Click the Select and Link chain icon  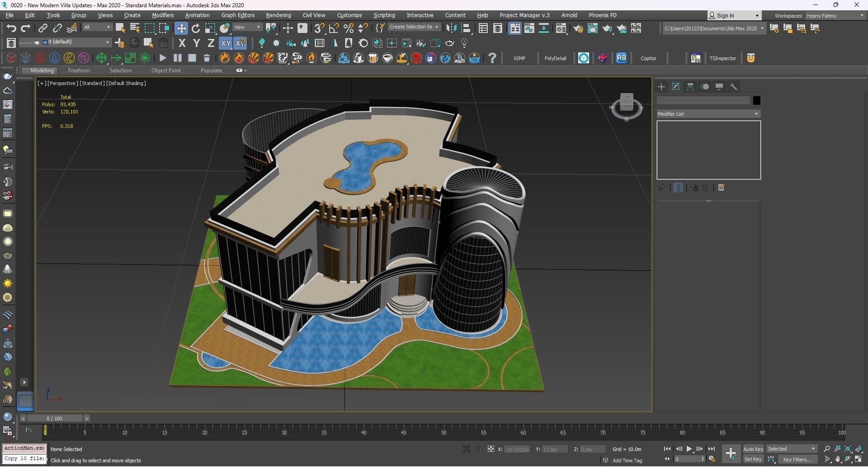click(x=42, y=28)
